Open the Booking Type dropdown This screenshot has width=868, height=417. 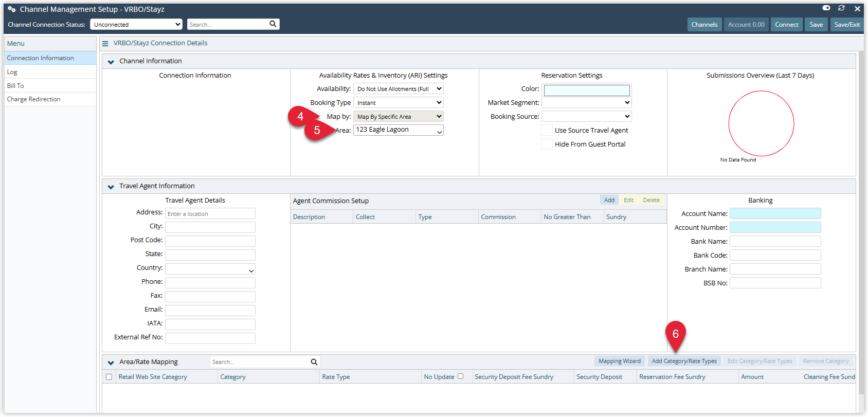tap(399, 103)
